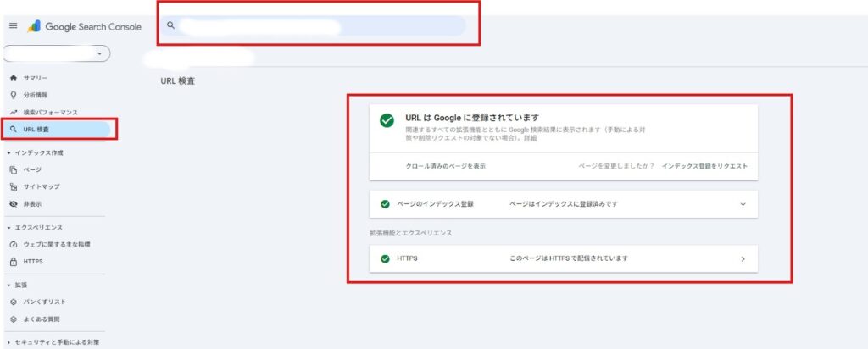
Task: Open ウェブに関する主な指標 report
Action: tap(55, 245)
